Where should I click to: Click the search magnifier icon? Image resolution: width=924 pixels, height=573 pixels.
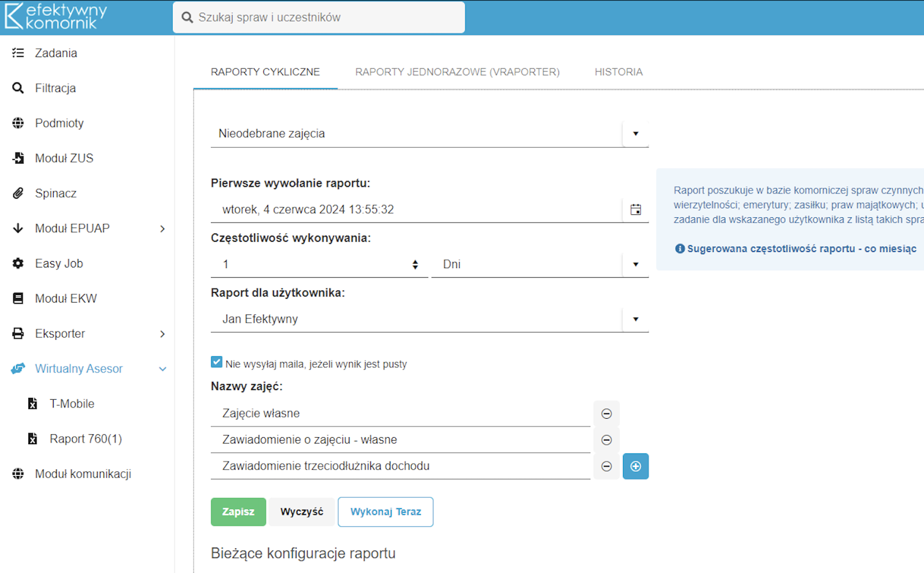coord(187,17)
